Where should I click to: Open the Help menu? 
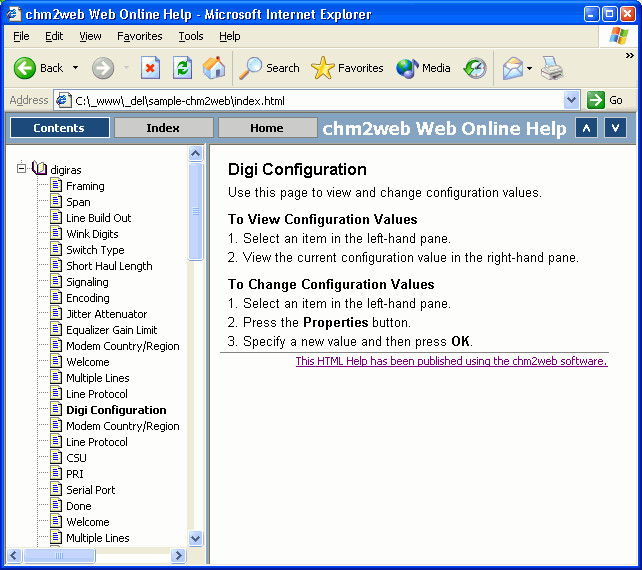coord(230,36)
